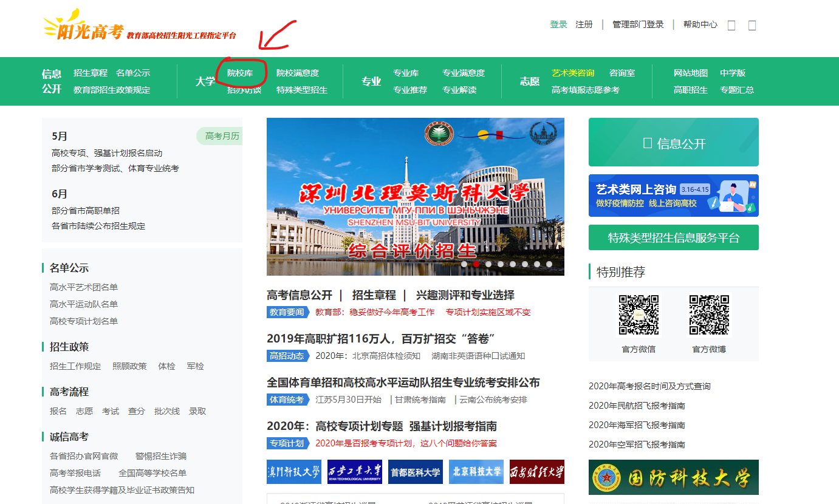Viewport: 839px width, 504px height.
Task: Open 高考填报志愿参考 menu item
Action: pos(586,90)
